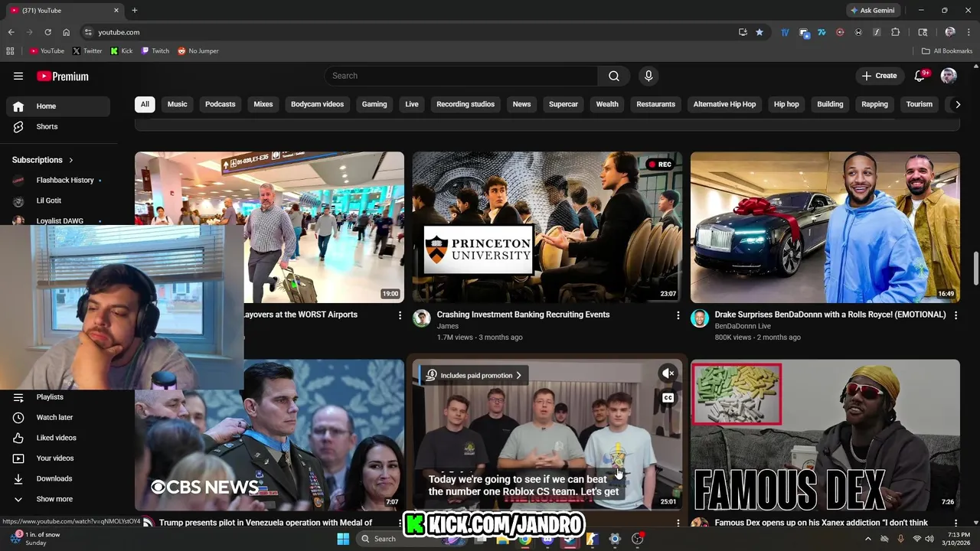Open All Bookmarks folder
Image resolution: width=980 pixels, height=551 pixels.
pyautogui.click(x=947, y=51)
